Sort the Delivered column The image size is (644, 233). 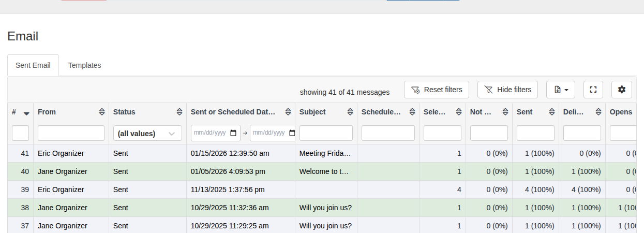598,112
